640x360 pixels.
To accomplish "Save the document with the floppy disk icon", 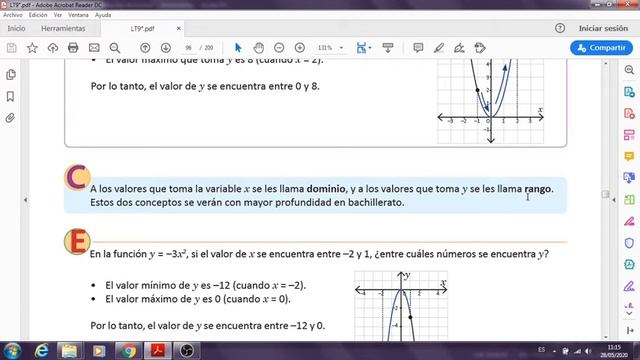I will pos(11,48).
